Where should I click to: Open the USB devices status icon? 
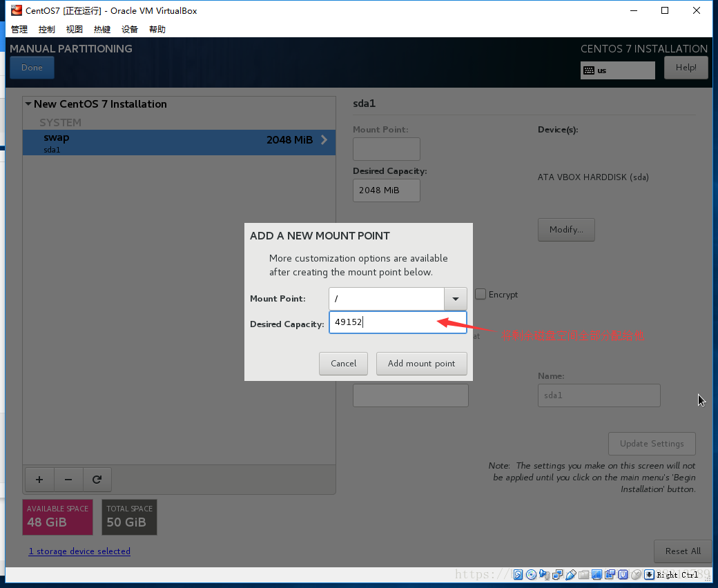[570, 575]
